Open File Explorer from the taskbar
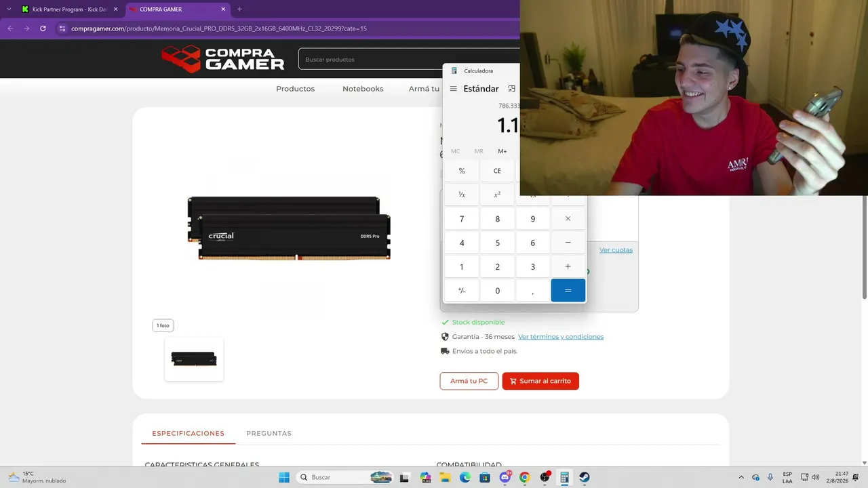Viewport: 868px width, 488px height. pyautogui.click(x=446, y=477)
